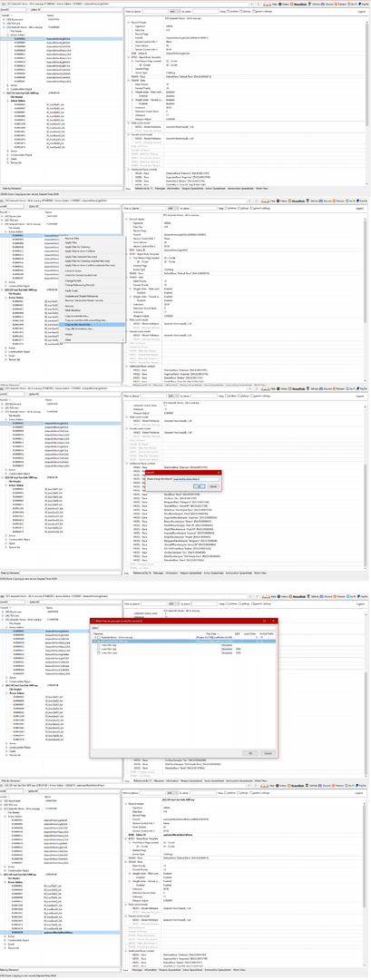Cancel the 'Which files' dialog
Image resolution: width=371 pixels, height=980 pixels.
click(268, 754)
